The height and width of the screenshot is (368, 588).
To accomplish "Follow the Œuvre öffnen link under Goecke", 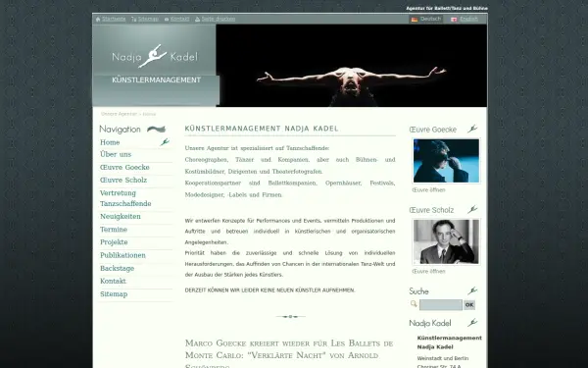I will [x=428, y=190].
